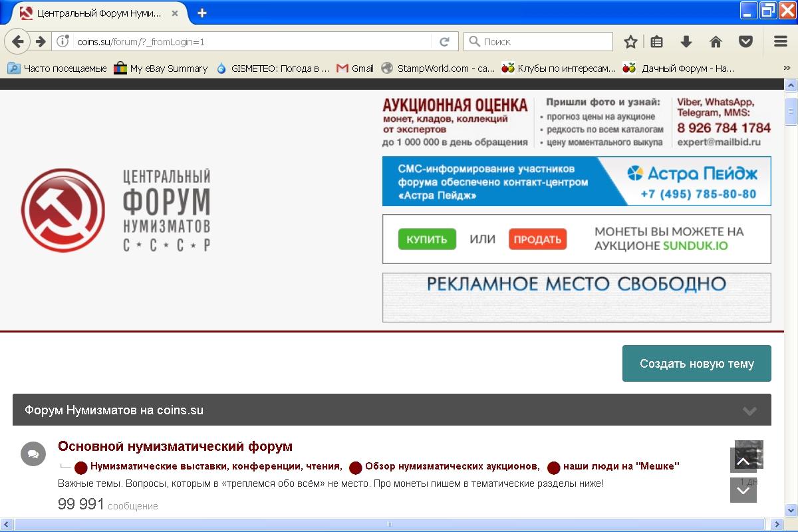The image size is (798, 532).
Task: Select the 'Центральный Форум Нуми...' browser tab
Action: (x=100, y=13)
